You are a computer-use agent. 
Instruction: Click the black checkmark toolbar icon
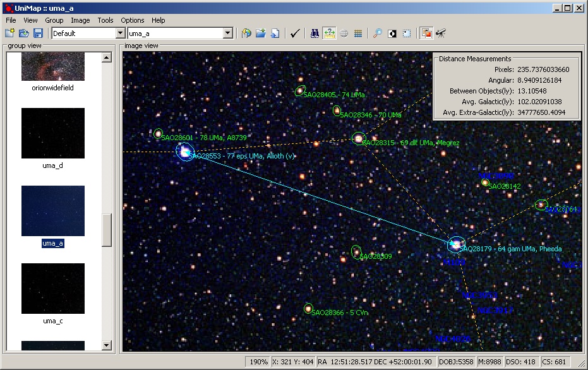(295, 33)
